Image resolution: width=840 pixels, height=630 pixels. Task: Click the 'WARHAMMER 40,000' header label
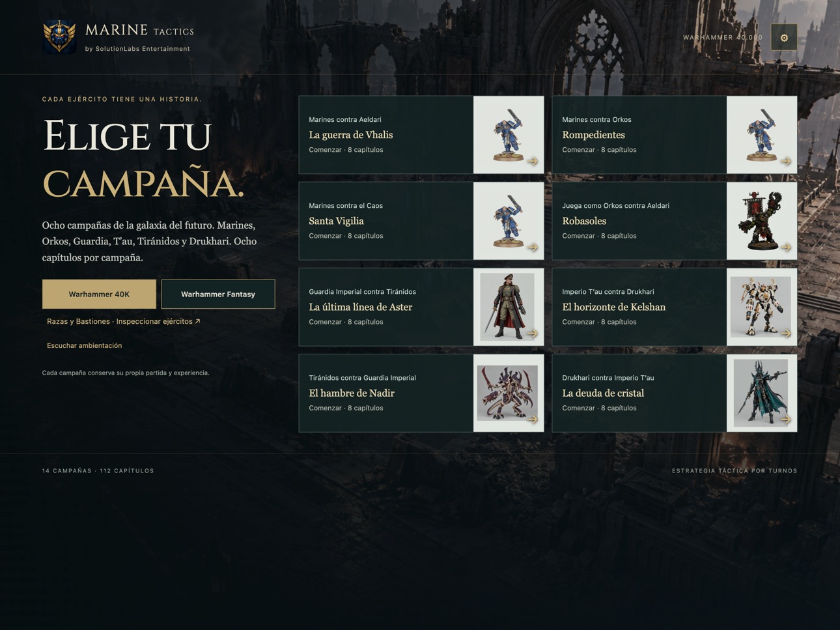(x=723, y=37)
